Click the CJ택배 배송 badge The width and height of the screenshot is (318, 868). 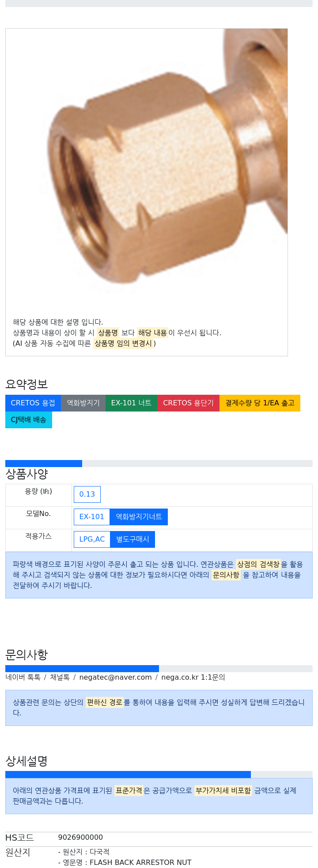pyautogui.click(x=29, y=420)
